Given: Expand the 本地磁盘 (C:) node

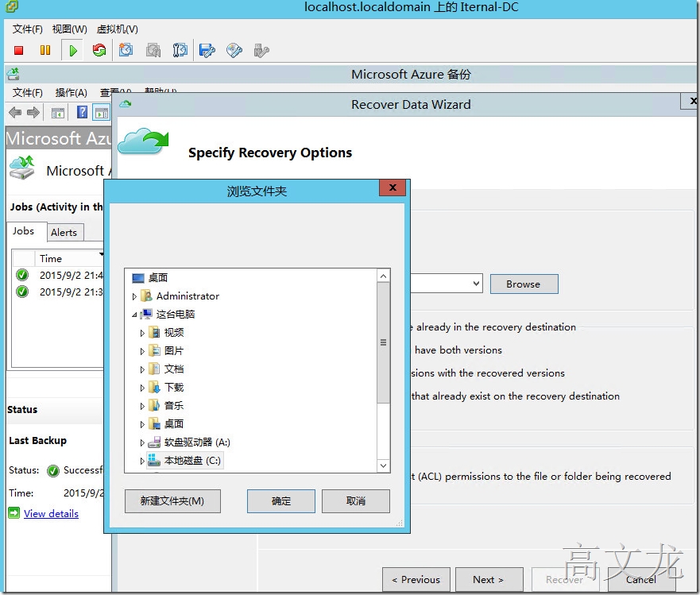Looking at the screenshot, I should coord(142,461).
